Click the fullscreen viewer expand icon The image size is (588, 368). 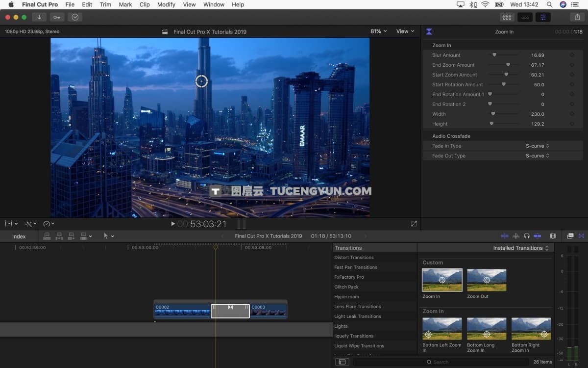point(414,224)
